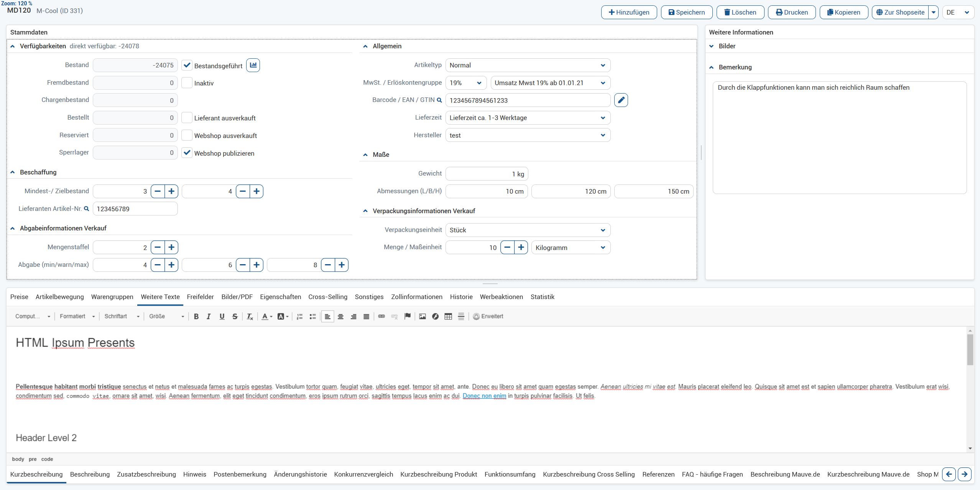Click the insert image icon
980x490 pixels.
pos(422,316)
